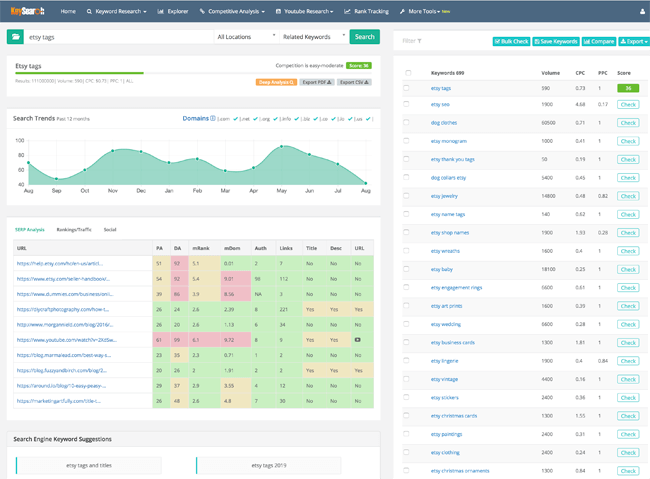Click the Save Keywords button

coord(555,41)
